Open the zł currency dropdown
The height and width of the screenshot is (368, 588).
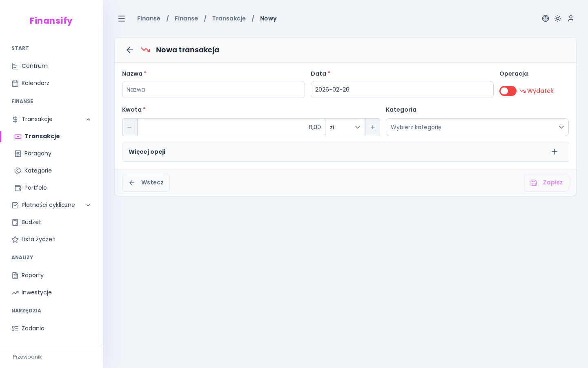[345, 127]
